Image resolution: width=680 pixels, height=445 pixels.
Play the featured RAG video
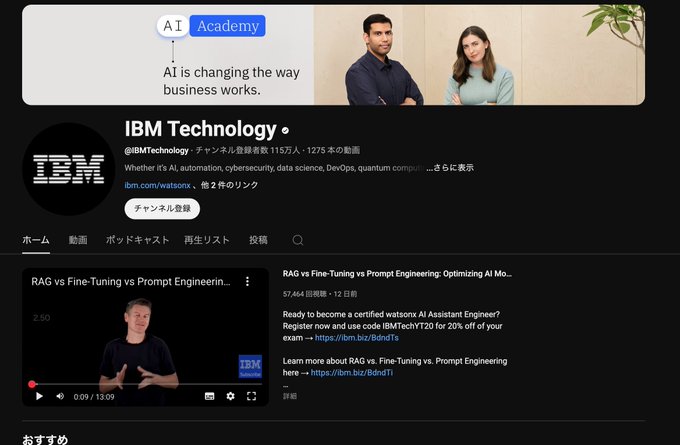pyautogui.click(x=39, y=396)
